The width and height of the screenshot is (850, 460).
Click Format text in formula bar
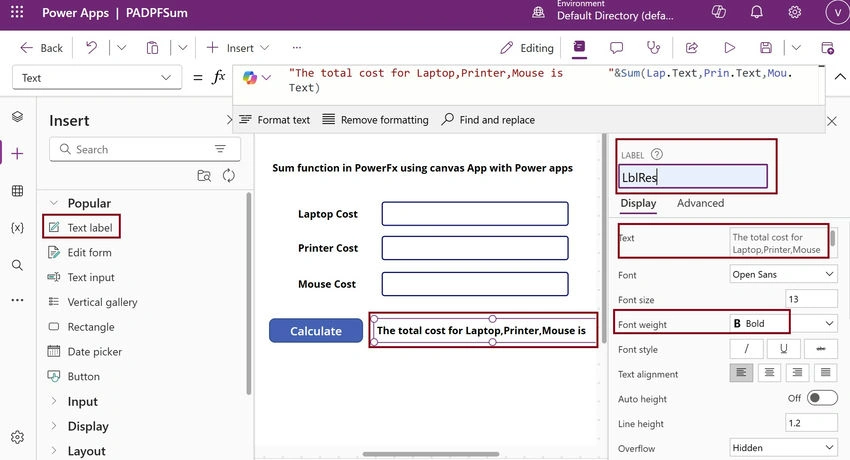click(x=275, y=120)
